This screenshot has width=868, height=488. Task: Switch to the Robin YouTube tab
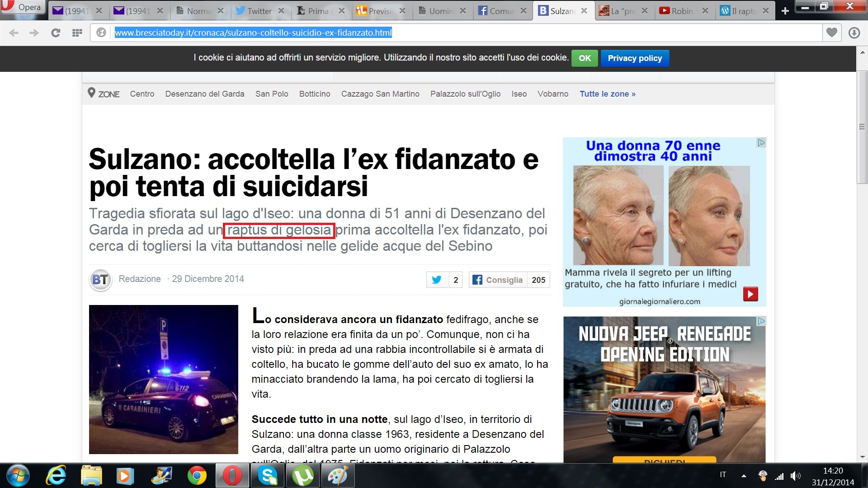coord(681,11)
